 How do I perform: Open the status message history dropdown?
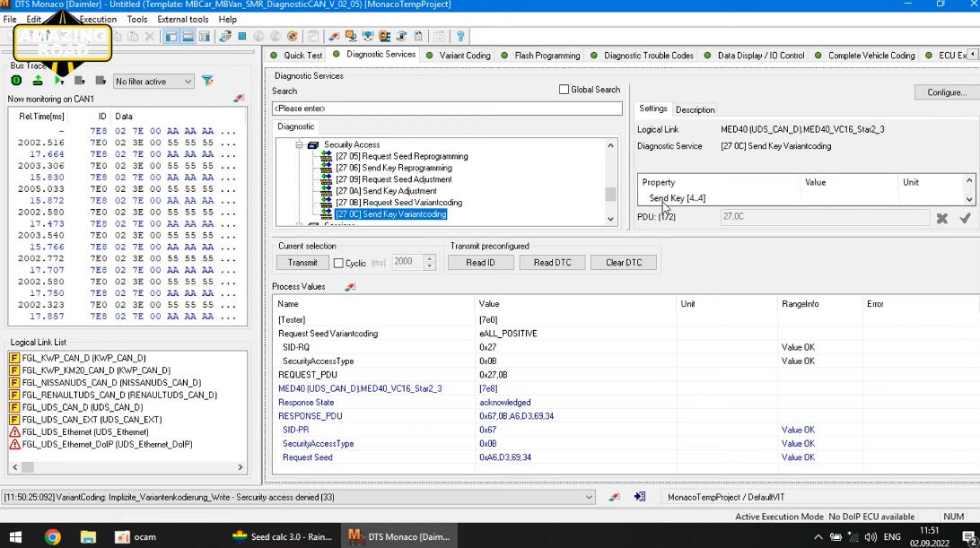pos(589,498)
